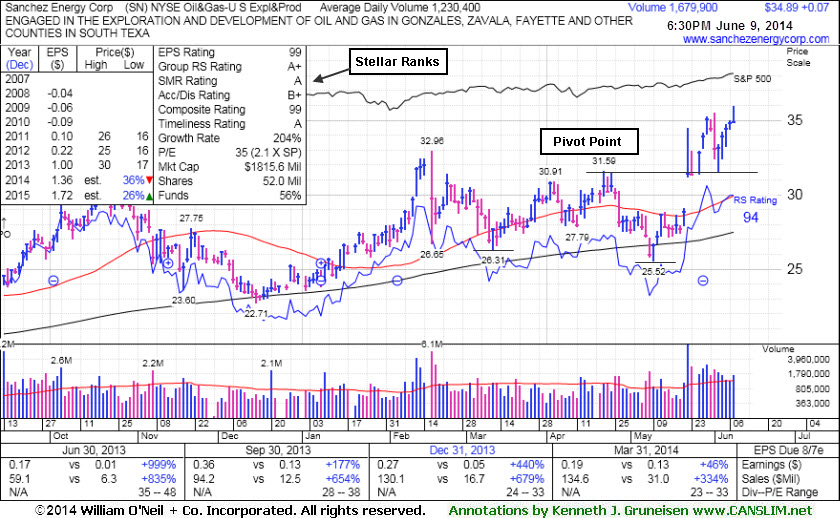The width and height of the screenshot is (840, 518).
Task: Click the (SN) ticker symbol
Action: [137, 7]
